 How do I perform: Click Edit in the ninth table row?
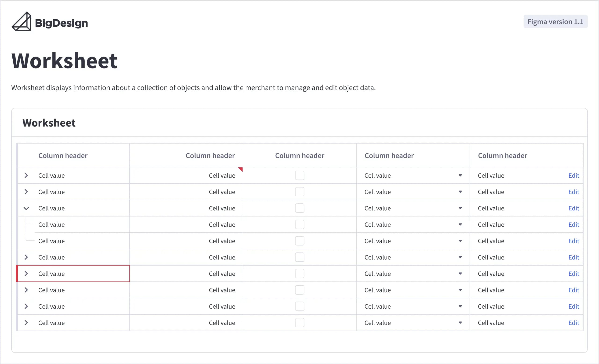coord(574,306)
